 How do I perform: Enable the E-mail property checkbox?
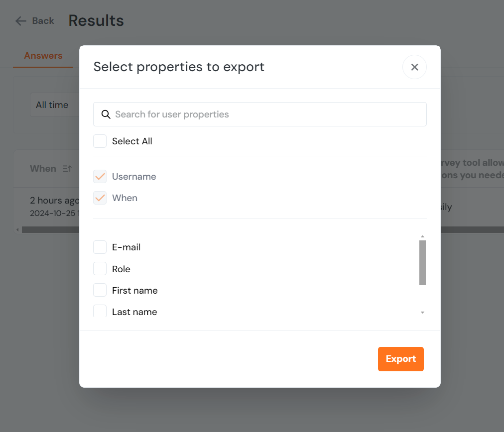pos(100,247)
